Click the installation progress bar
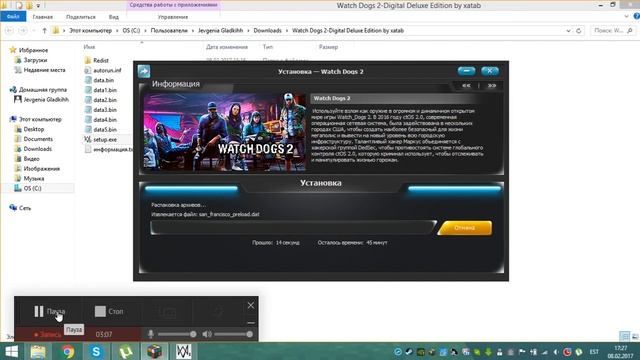The width and height of the screenshot is (640, 360). (x=293, y=228)
